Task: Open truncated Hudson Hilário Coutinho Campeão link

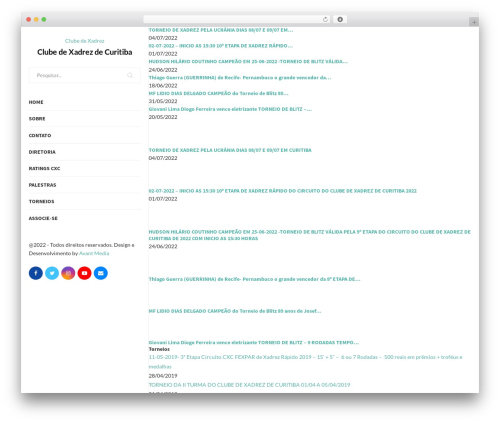Action: (x=248, y=61)
